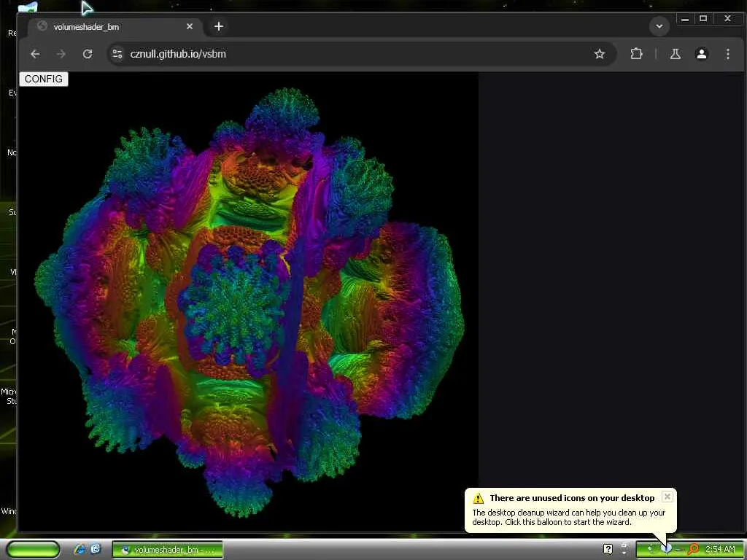Open the Extensions puzzle icon
Image resolution: width=747 pixels, height=560 pixels.
(x=636, y=54)
